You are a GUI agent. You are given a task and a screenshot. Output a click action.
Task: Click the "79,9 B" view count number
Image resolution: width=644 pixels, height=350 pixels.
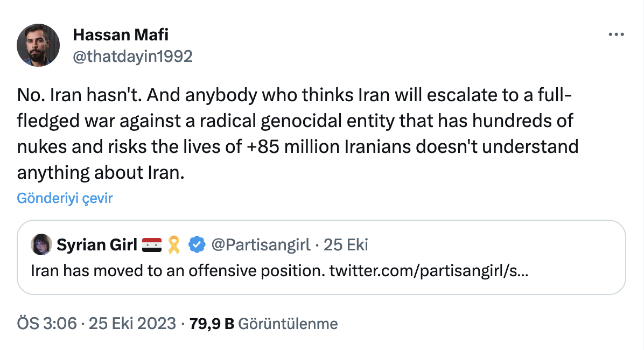[212, 324]
